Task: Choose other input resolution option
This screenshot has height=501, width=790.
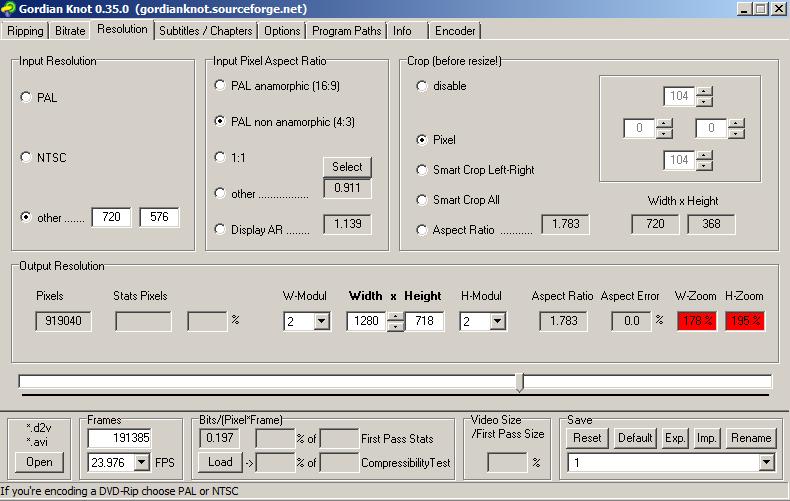Action: click(26, 217)
